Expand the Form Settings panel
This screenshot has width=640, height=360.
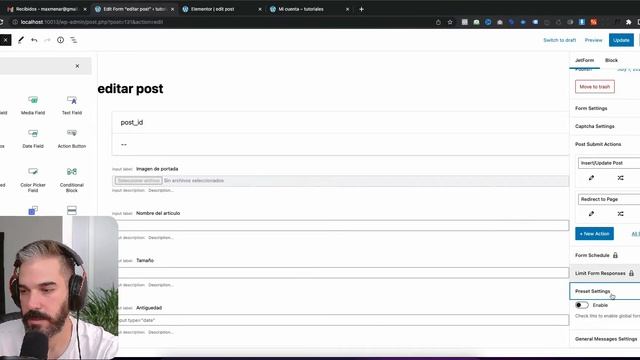pyautogui.click(x=604, y=109)
